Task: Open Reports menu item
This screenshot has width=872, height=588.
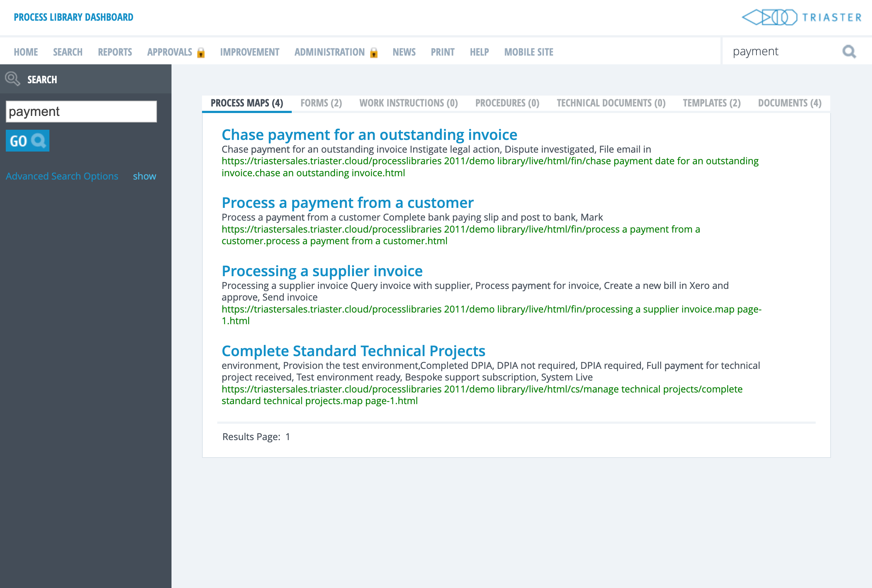Action: point(115,52)
